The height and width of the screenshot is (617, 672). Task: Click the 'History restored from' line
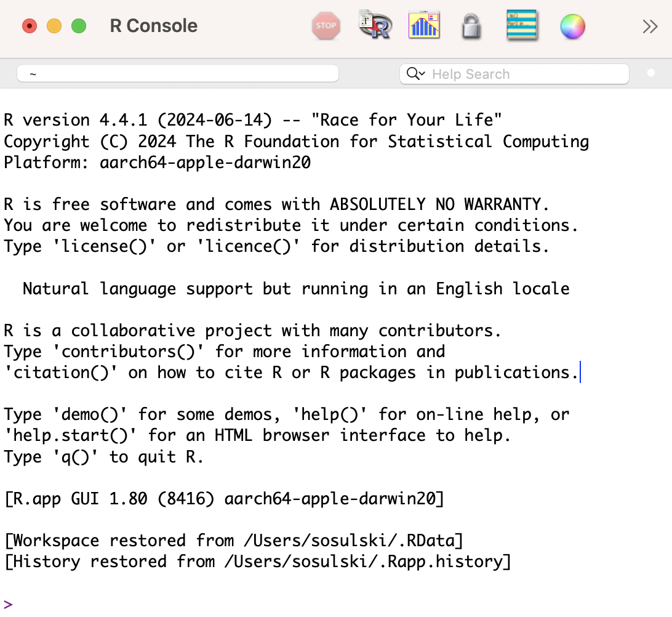pos(258,562)
